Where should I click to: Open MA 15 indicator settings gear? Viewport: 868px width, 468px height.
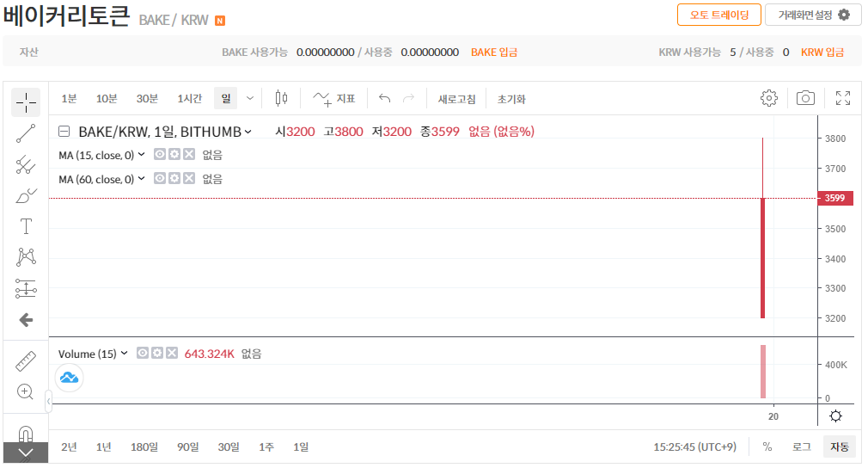(x=174, y=155)
